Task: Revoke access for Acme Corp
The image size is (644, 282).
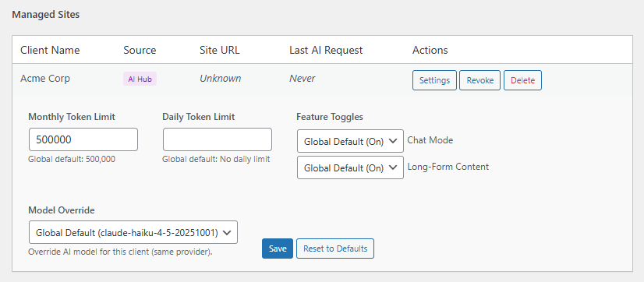Action: tap(479, 80)
